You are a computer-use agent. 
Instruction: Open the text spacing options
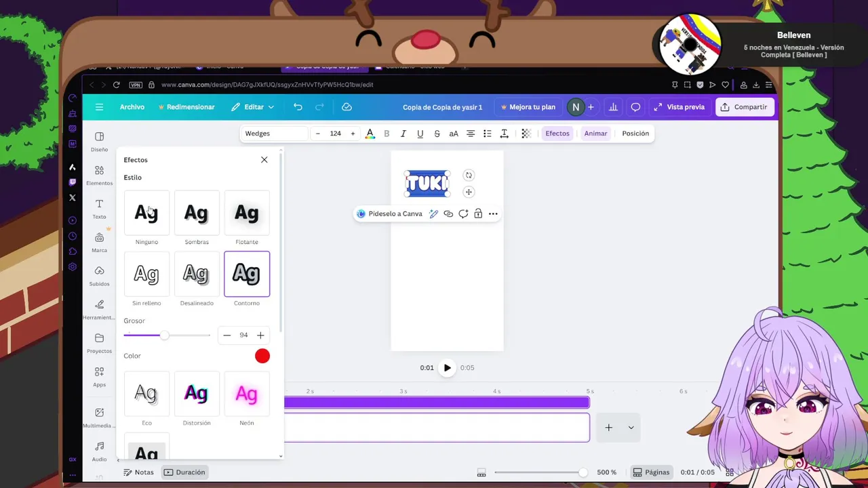coord(504,134)
